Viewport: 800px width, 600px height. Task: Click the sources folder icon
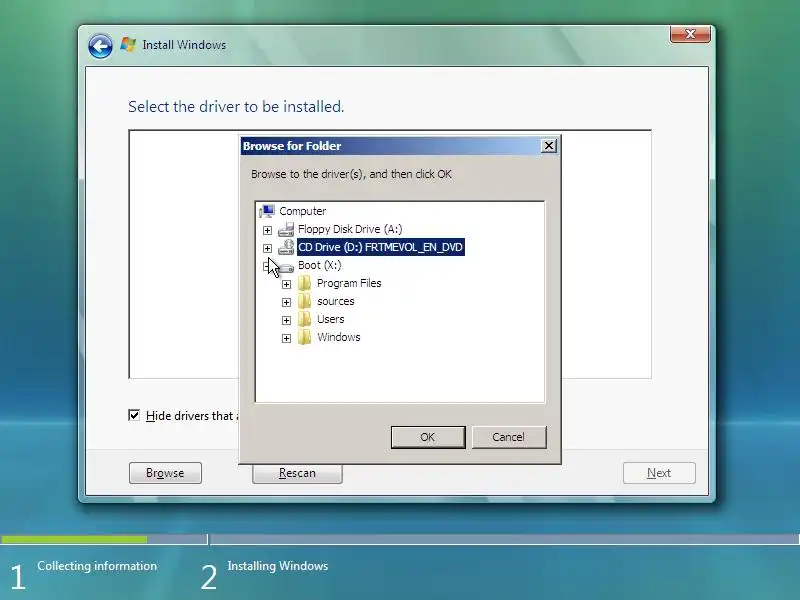pyautogui.click(x=305, y=301)
